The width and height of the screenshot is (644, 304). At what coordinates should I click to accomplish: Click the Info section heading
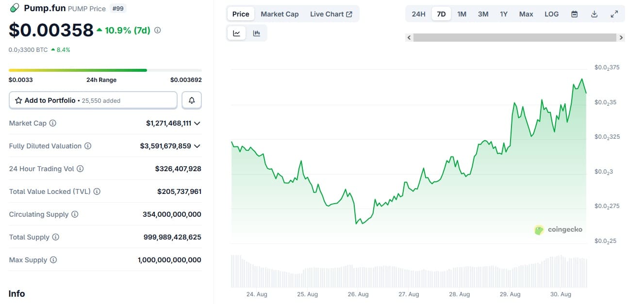pyautogui.click(x=17, y=294)
